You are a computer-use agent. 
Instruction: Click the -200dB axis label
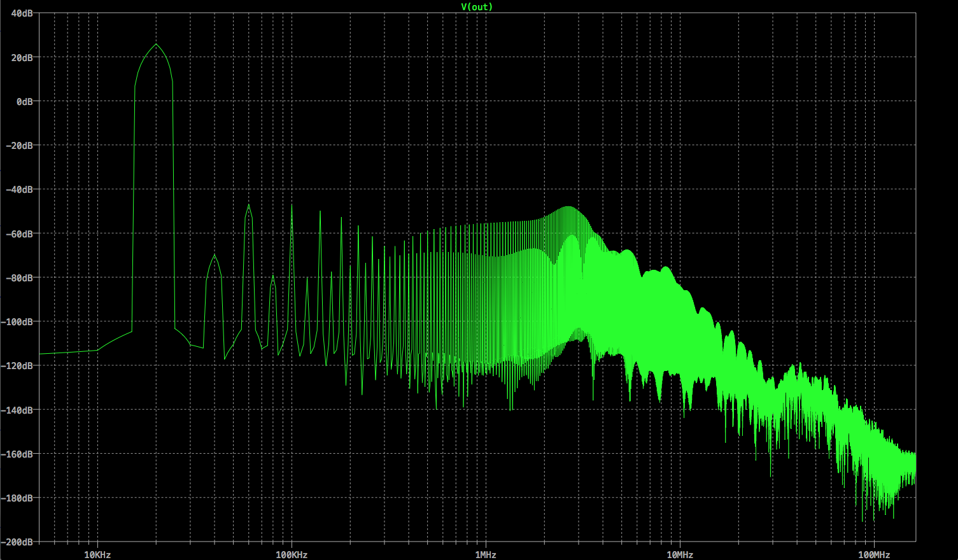tap(17, 542)
